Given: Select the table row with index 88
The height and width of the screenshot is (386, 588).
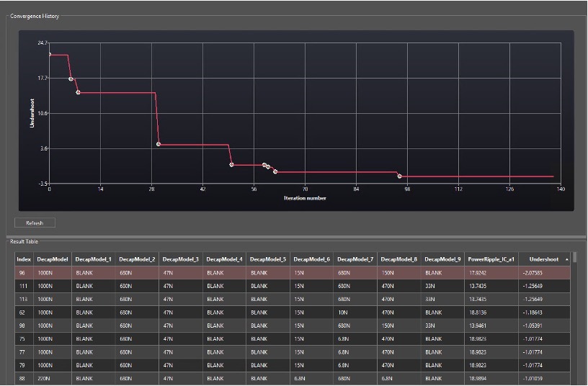Looking at the screenshot, I should tap(293, 379).
